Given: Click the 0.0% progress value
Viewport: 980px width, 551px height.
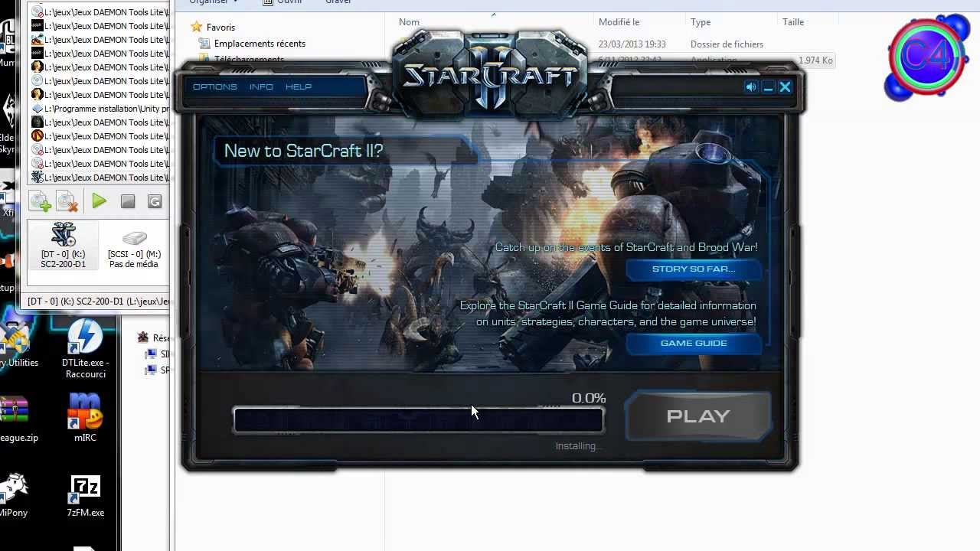Looking at the screenshot, I should tap(589, 398).
